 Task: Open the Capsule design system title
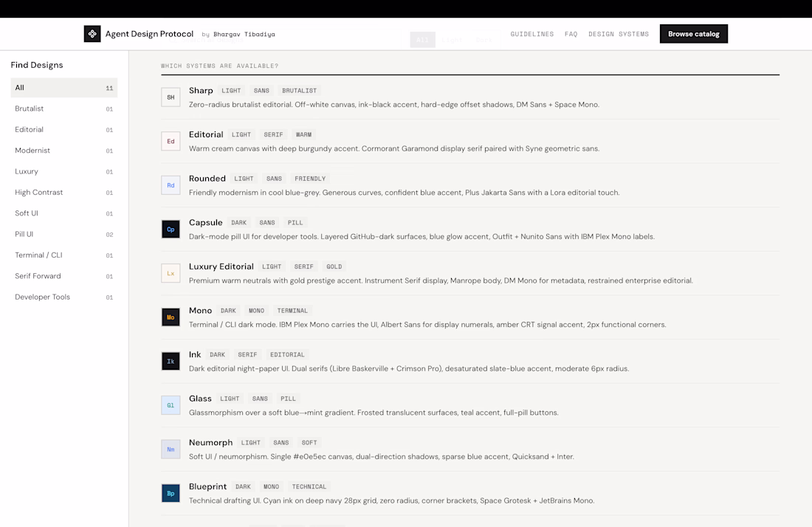pos(206,223)
